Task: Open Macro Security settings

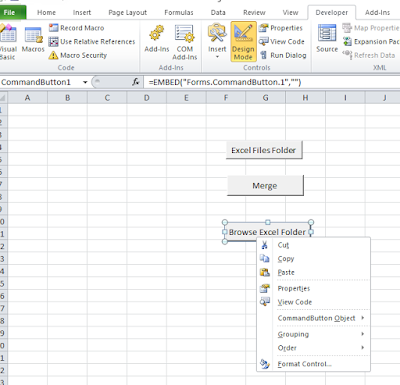Action: 78,55
